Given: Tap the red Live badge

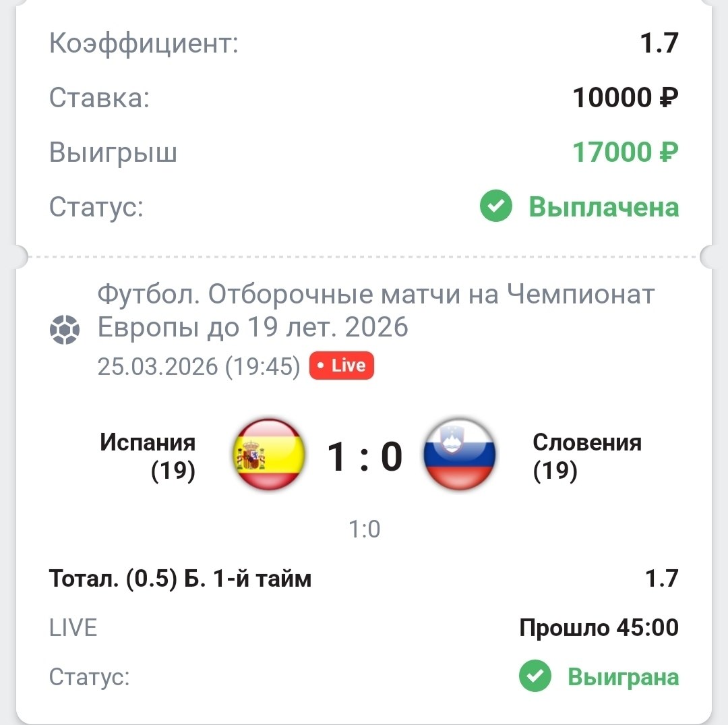Looking at the screenshot, I should tap(341, 366).
